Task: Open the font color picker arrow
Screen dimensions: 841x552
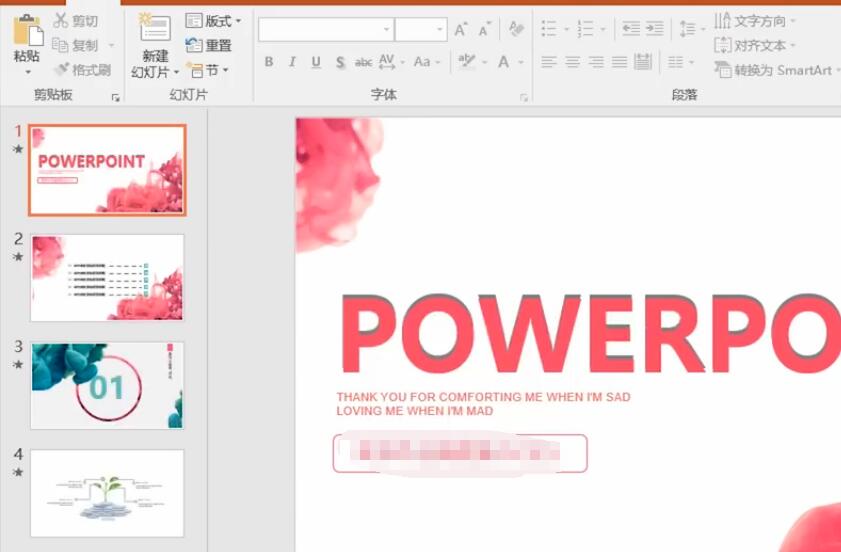Action: (x=521, y=62)
